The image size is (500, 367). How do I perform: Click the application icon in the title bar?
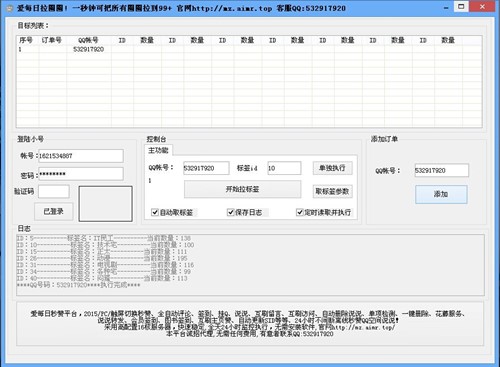point(9,8)
